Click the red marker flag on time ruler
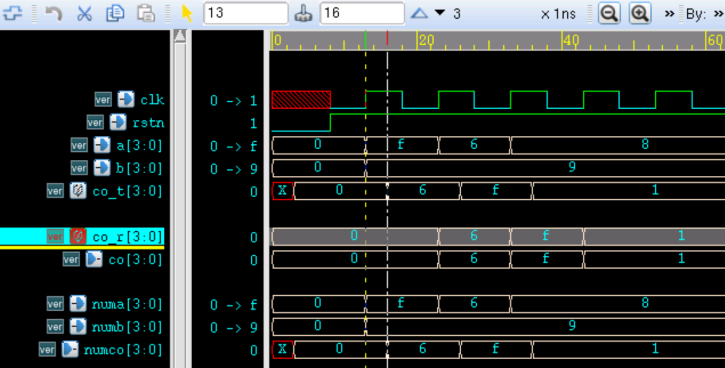The image size is (725, 368). tap(387, 38)
